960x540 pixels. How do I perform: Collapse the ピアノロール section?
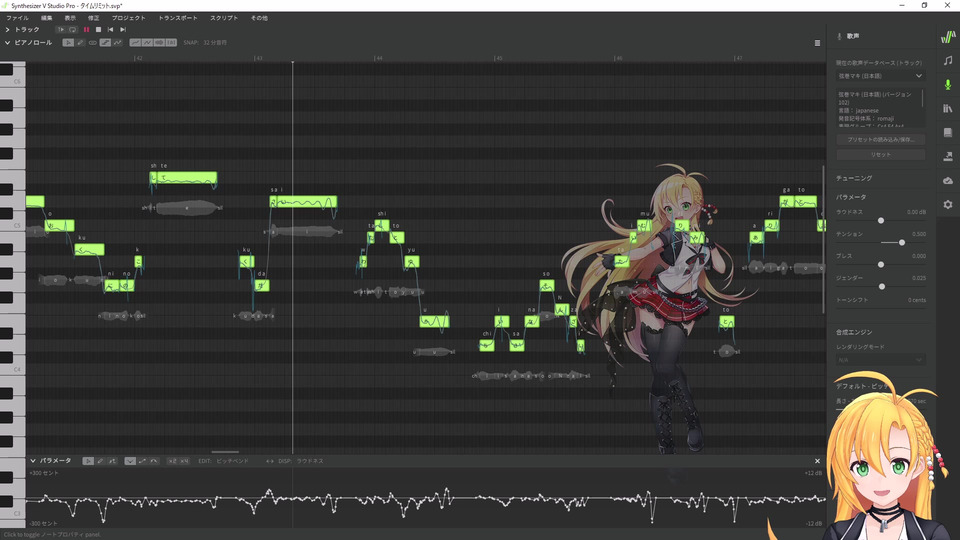click(7, 43)
